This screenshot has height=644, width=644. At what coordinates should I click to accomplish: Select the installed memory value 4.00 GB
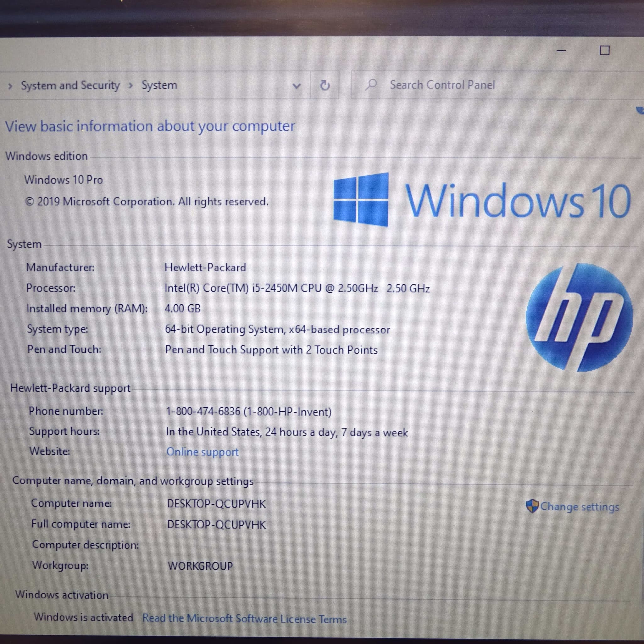(x=183, y=308)
